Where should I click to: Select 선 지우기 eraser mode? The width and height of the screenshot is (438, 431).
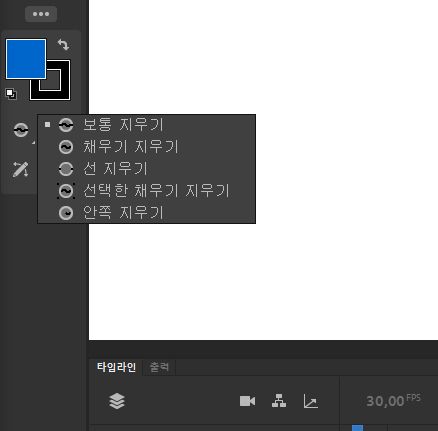point(147,169)
